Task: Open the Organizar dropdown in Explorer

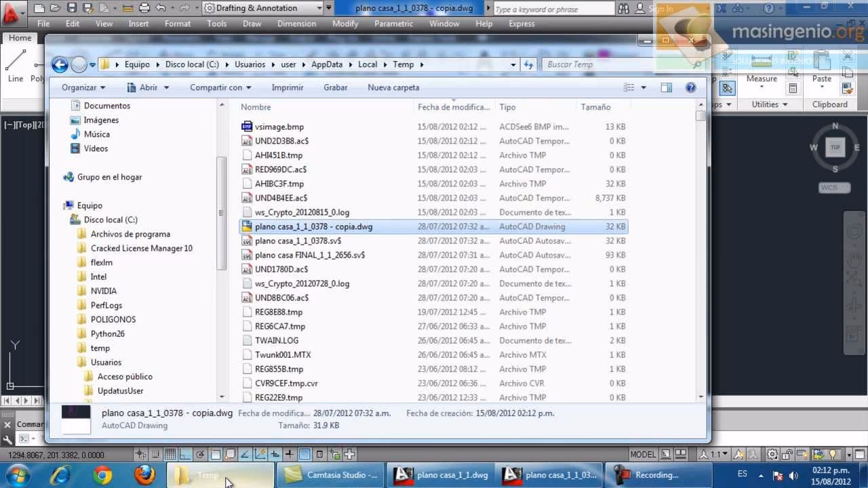Action: pyautogui.click(x=82, y=87)
